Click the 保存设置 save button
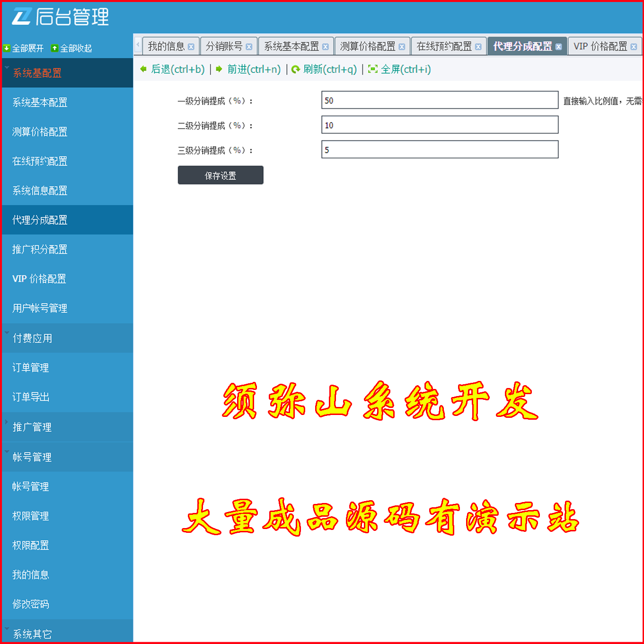This screenshot has height=644, width=644. 220,175
